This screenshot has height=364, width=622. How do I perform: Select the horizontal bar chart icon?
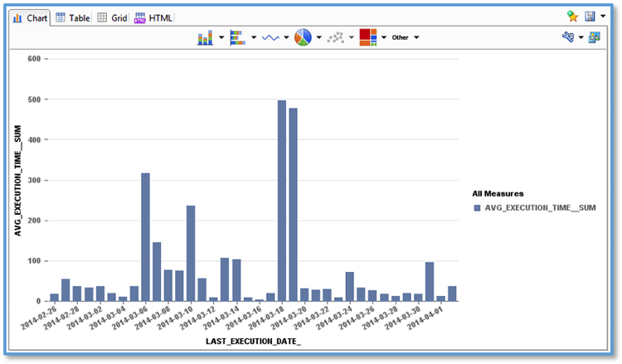click(x=237, y=37)
